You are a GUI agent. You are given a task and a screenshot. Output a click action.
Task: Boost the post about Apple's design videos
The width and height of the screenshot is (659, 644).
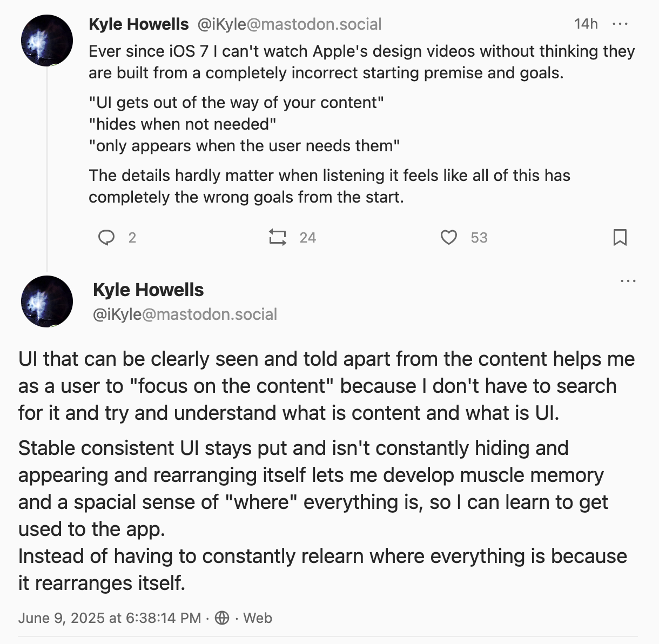[278, 237]
